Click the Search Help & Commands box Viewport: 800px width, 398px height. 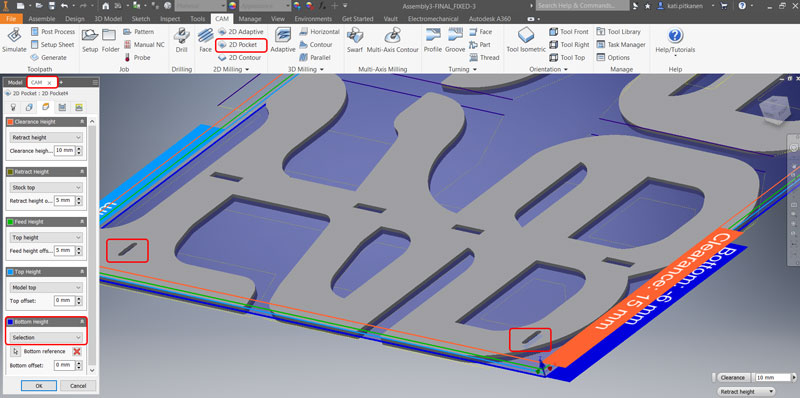pos(582,6)
